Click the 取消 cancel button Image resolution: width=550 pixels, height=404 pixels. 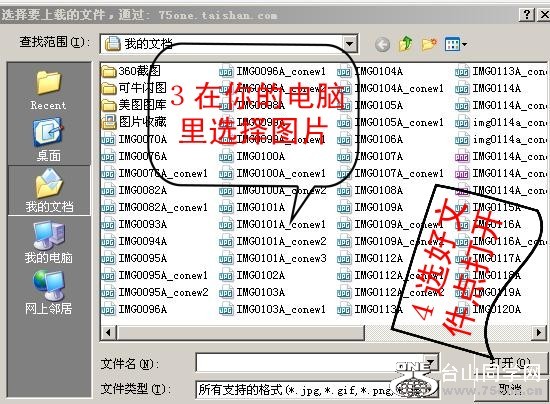[510, 389]
